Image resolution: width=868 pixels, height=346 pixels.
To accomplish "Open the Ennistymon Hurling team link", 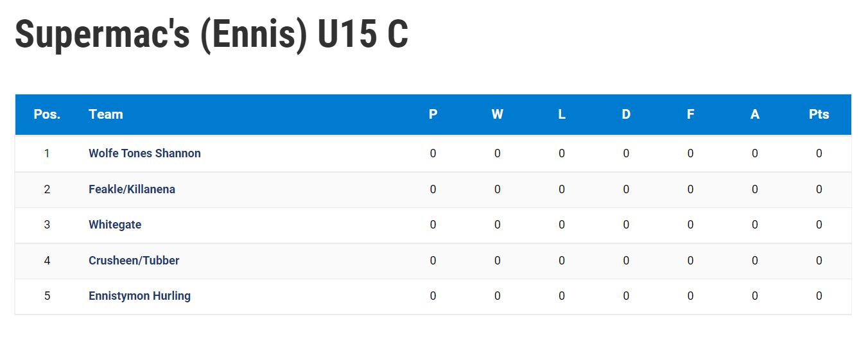I will point(139,296).
